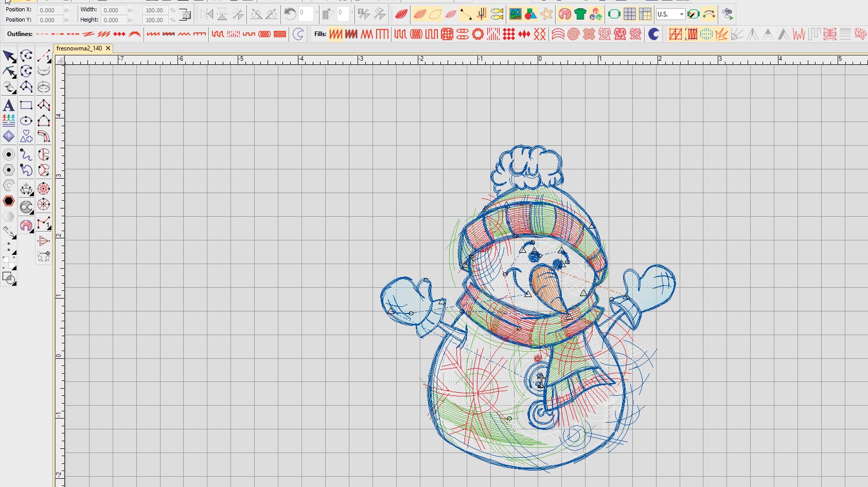The width and height of the screenshot is (868, 487).
Task: Switch to the fresnowma2_140 tab
Action: pos(80,48)
